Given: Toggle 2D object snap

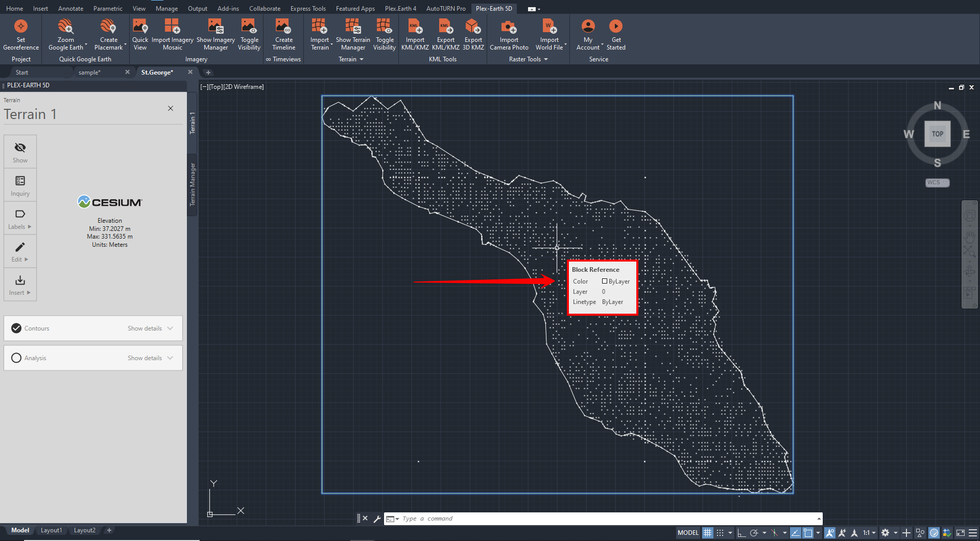Looking at the screenshot, I should pyautogui.click(x=808, y=533).
